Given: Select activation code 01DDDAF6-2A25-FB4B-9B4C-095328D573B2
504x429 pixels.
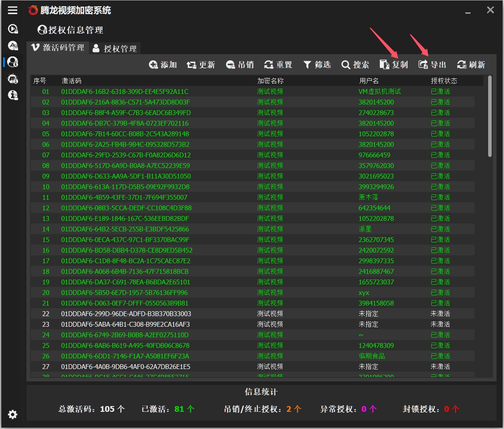Looking at the screenshot, I should [x=126, y=145].
